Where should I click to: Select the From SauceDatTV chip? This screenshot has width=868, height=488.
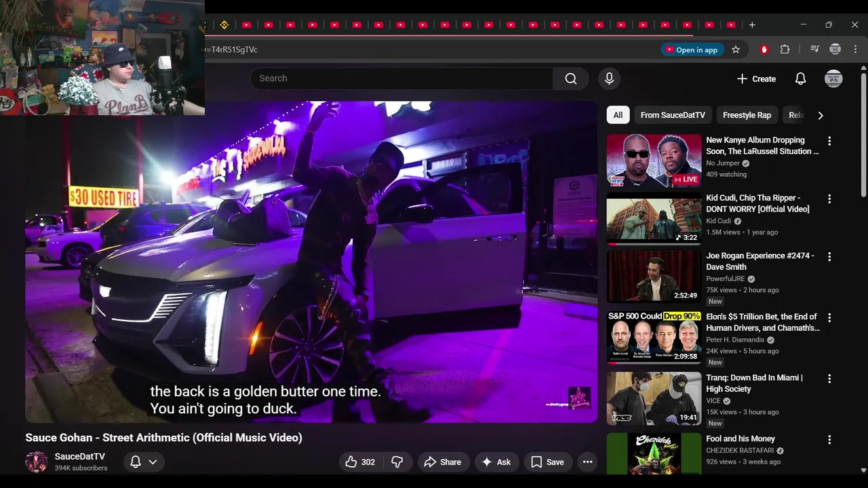pos(673,115)
